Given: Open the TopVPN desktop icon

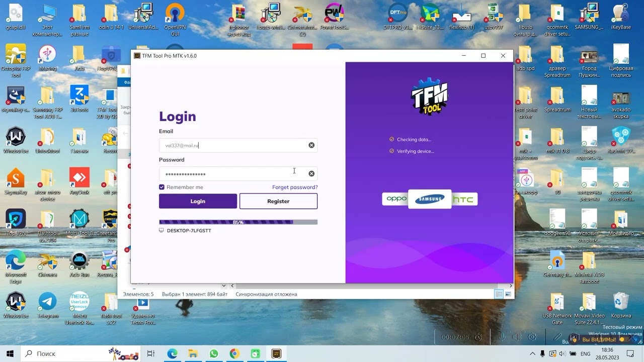Looking at the screenshot, I should coord(16,223).
